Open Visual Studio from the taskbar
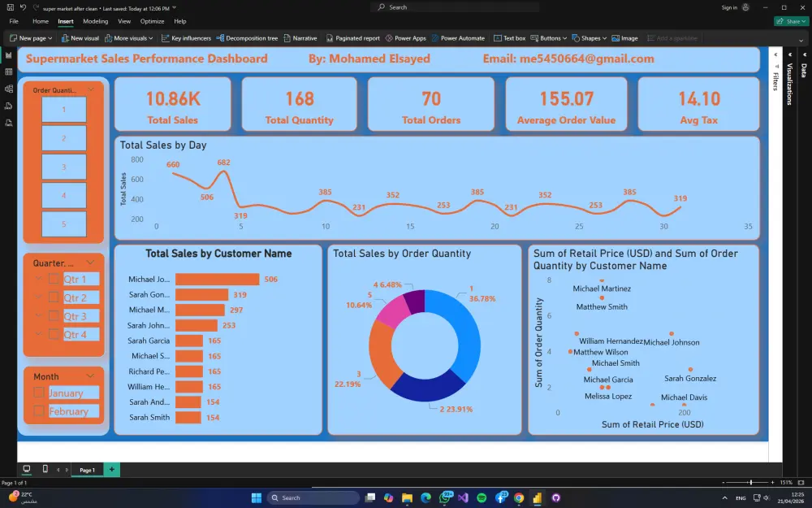Screen dimensions: 812x508 click(463, 498)
